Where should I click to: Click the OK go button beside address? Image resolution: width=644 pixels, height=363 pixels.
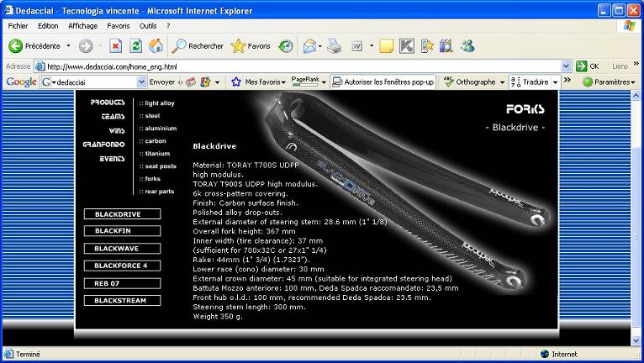tap(588, 66)
